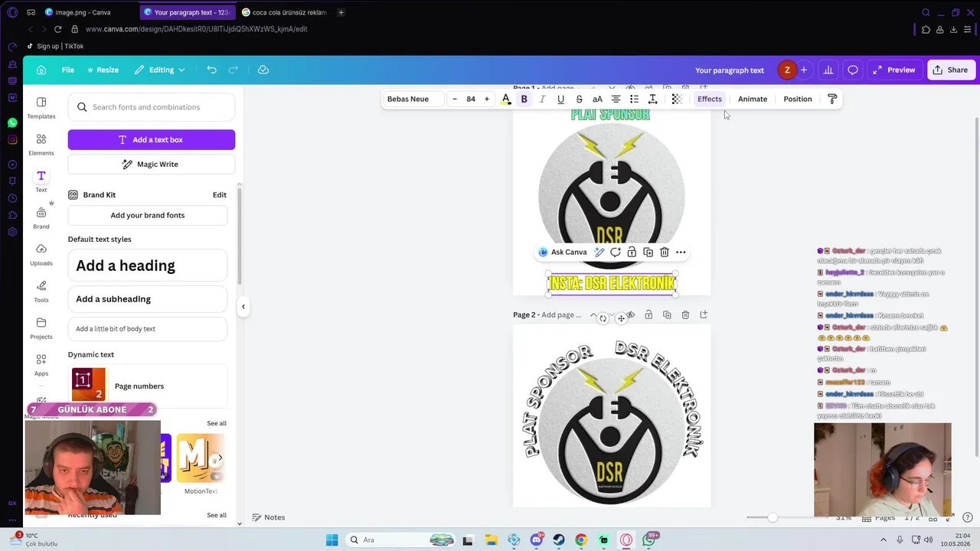Duplicate the selected text element
980x551 pixels.
point(648,252)
